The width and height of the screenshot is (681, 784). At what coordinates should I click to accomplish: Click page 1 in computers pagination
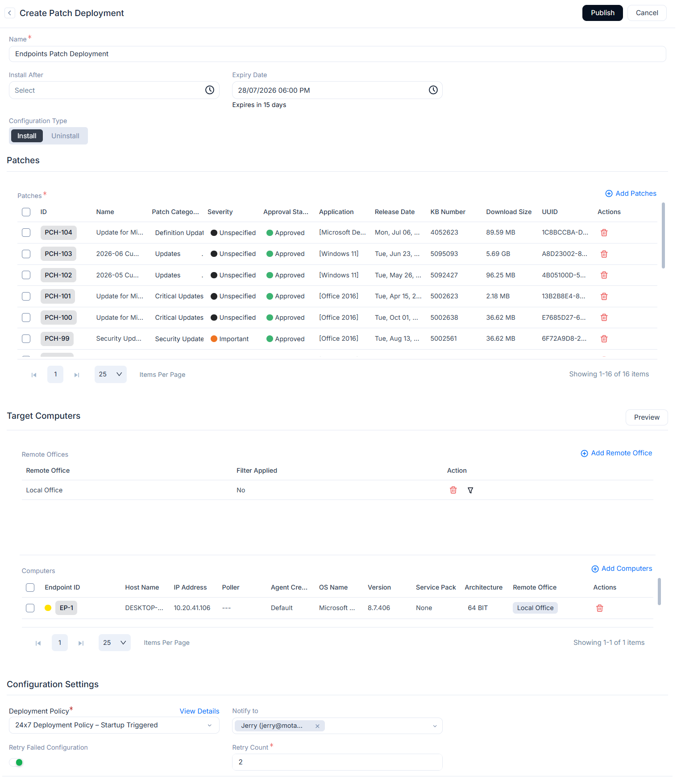(60, 643)
